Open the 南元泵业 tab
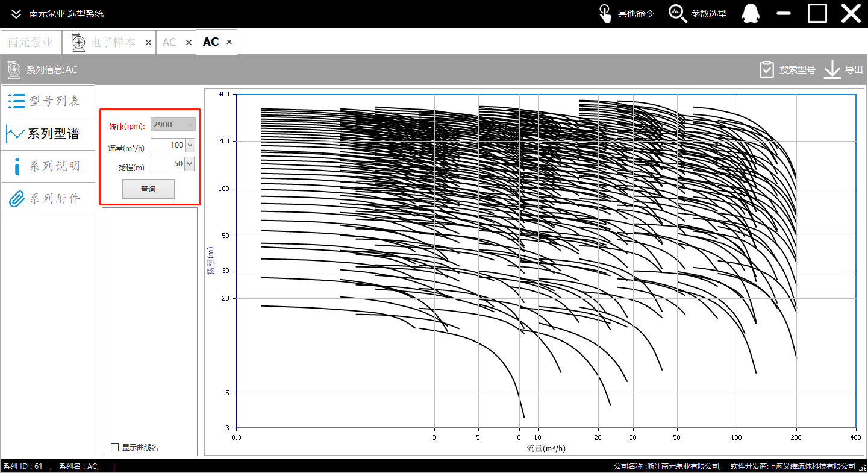Viewport: 868px width, 473px height. click(x=31, y=42)
